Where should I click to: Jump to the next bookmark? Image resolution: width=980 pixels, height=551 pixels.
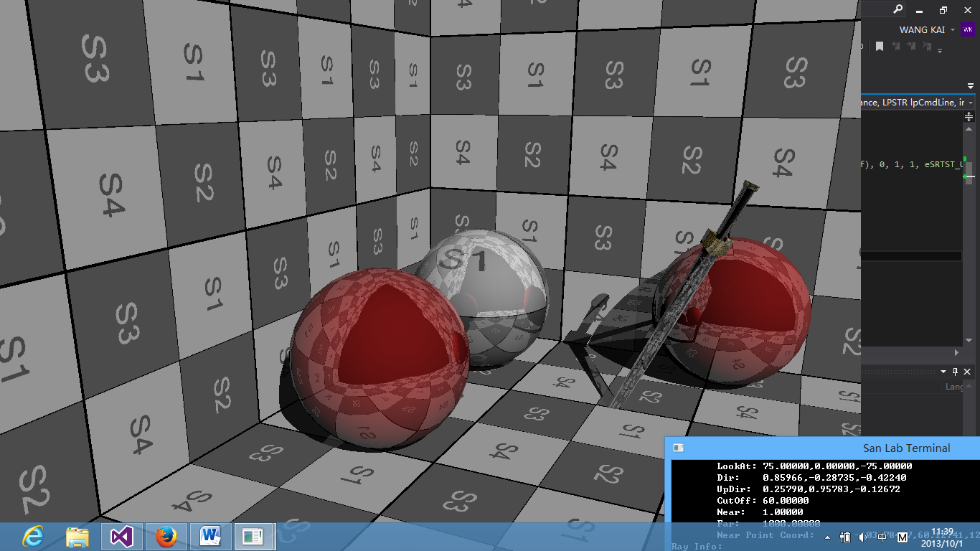point(912,46)
